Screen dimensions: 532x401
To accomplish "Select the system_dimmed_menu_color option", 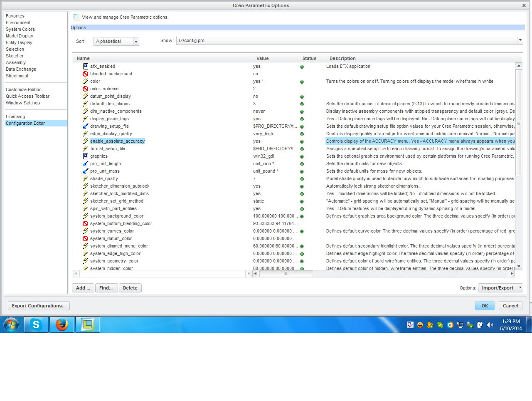I will coord(119,246).
